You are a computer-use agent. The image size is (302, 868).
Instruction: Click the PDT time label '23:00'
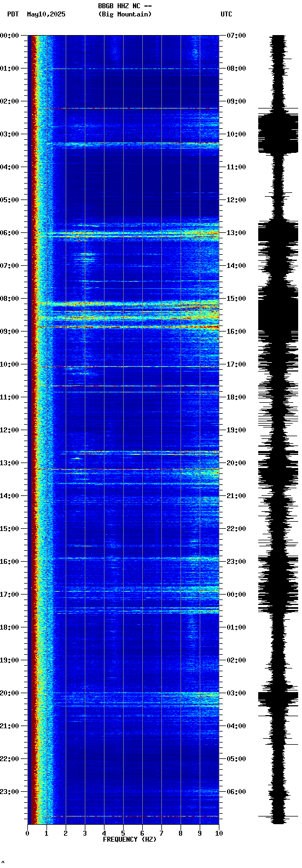(x=9, y=792)
